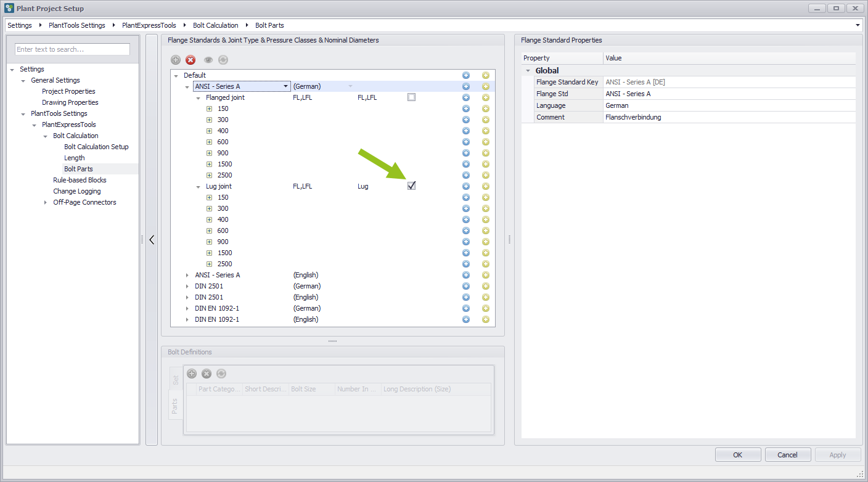Select the Parts vertical tab
Image resolution: width=868 pixels, height=482 pixels.
[x=176, y=406]
